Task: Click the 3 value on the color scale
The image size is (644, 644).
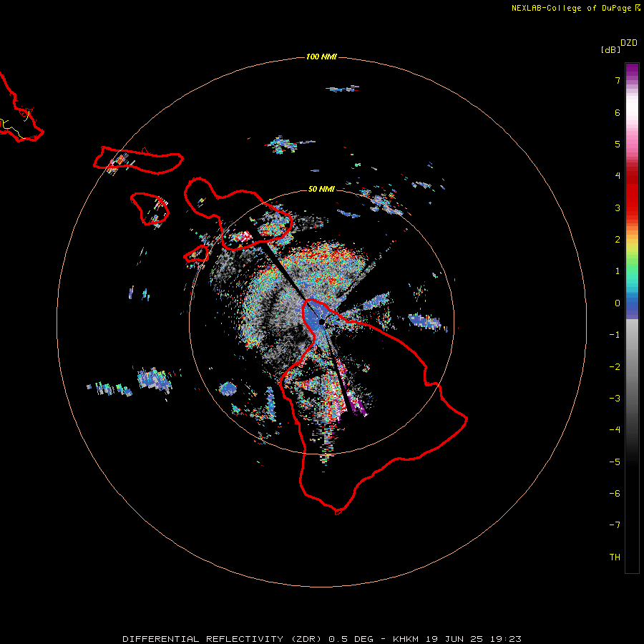Action: click(x=618, y=208)
